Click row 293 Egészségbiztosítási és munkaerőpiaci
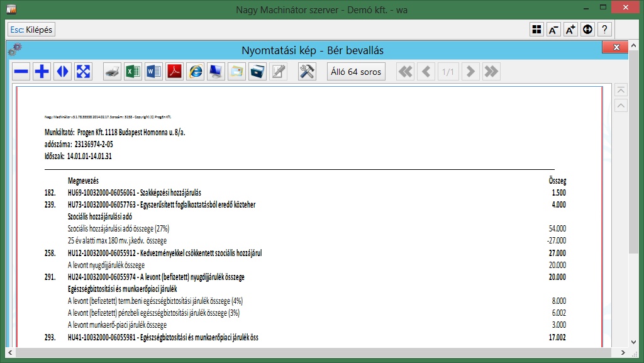 tap(305, 338)
